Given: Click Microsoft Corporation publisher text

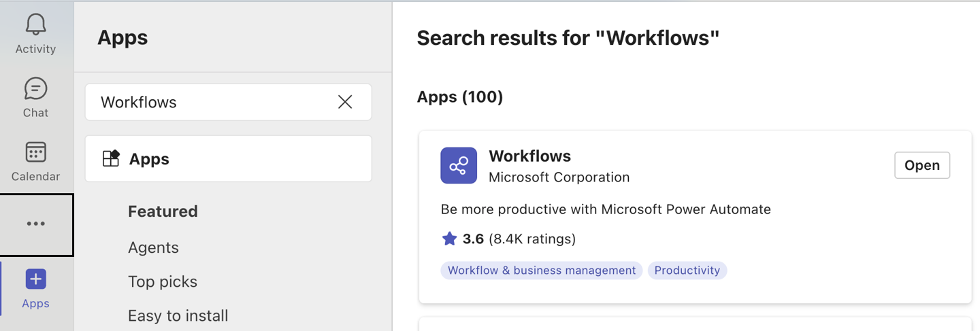Looking at the screenshot, I should pos(559,177).
